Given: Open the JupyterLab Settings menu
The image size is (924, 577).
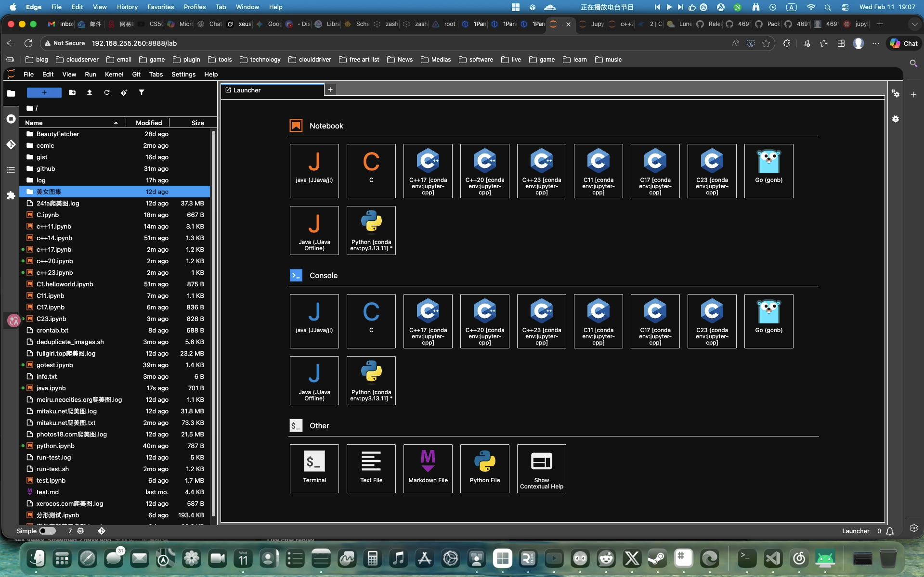Looking at the screenshot, I should click(x=183, y=74).
